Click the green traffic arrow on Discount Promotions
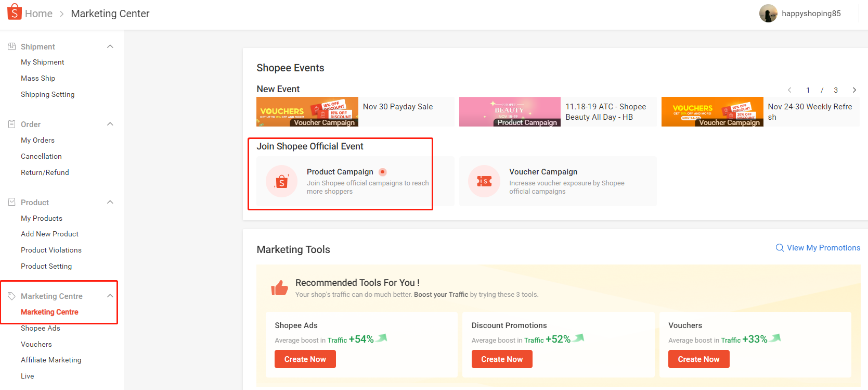The width and height of the screenshot is (868, 390). (x=579, y=338)
